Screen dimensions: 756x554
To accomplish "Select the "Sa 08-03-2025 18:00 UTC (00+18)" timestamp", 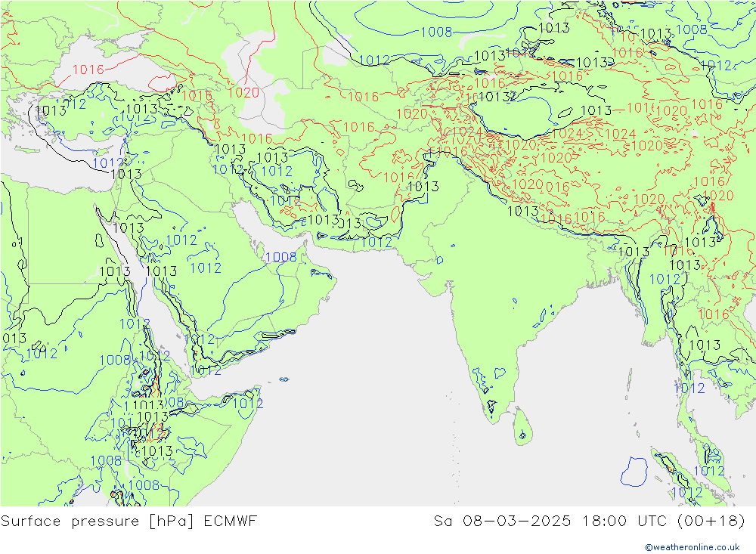I will point(589,522).
